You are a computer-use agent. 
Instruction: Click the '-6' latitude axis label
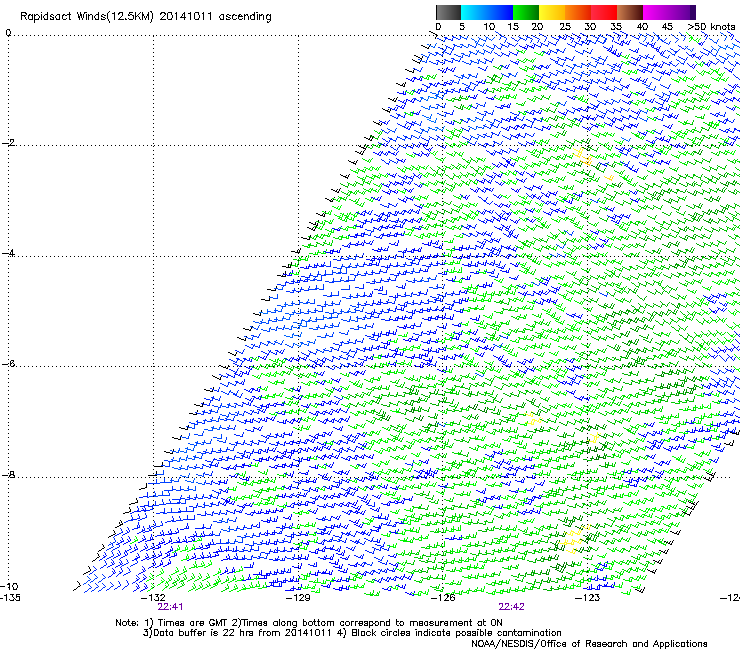tap(8, 363)
